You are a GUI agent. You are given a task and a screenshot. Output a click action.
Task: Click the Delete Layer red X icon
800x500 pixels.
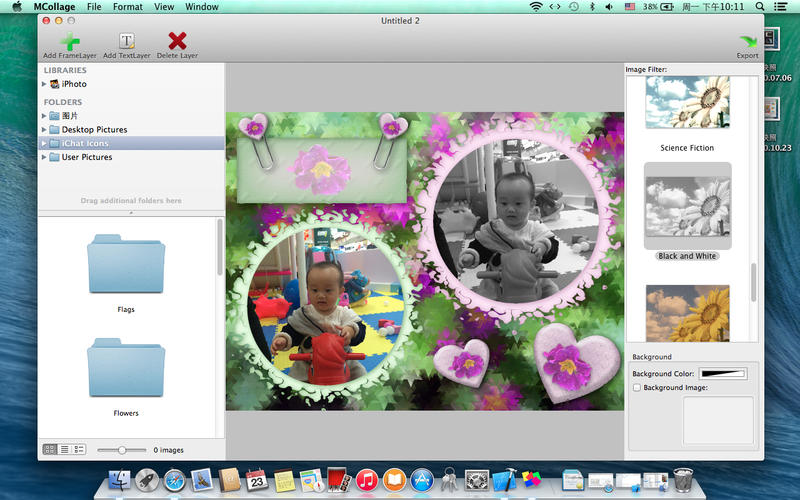click(177, 41)
